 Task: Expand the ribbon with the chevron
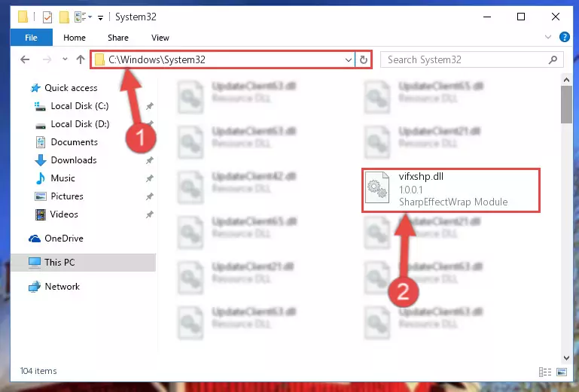pos(548,37)
